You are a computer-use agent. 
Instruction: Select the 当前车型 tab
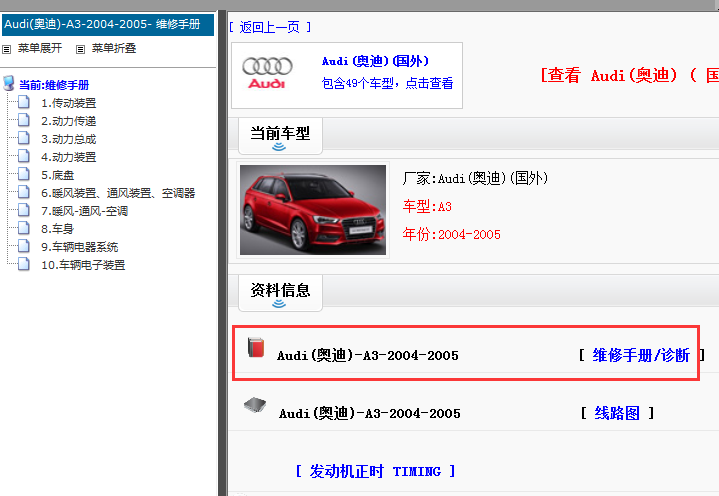coord(280,136)
